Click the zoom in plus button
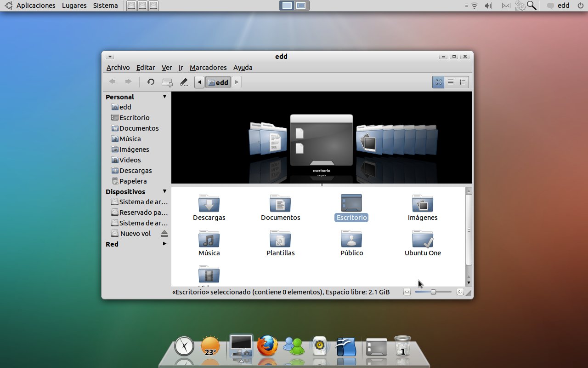 (460, 292)
